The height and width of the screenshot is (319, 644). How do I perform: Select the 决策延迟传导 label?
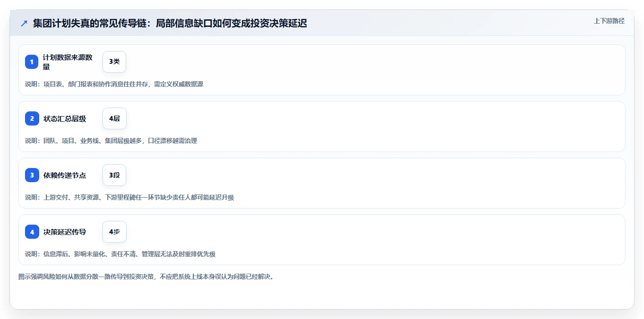click(x=65, y=232)
